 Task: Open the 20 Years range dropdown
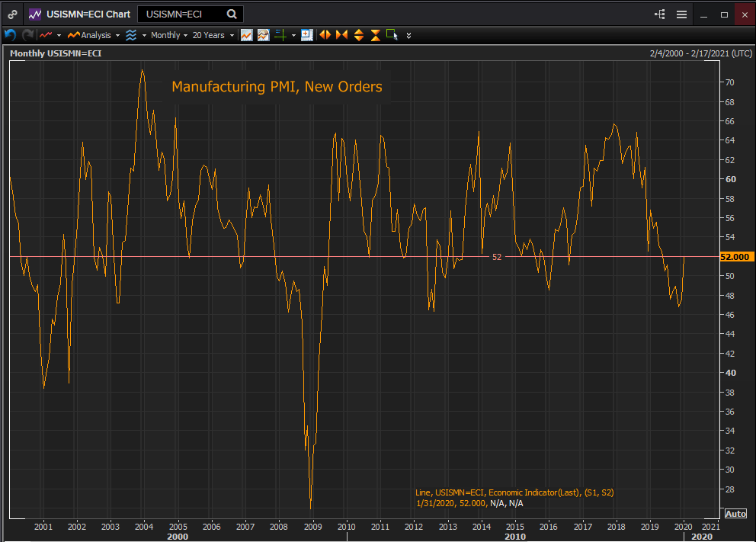coord(213,35)
